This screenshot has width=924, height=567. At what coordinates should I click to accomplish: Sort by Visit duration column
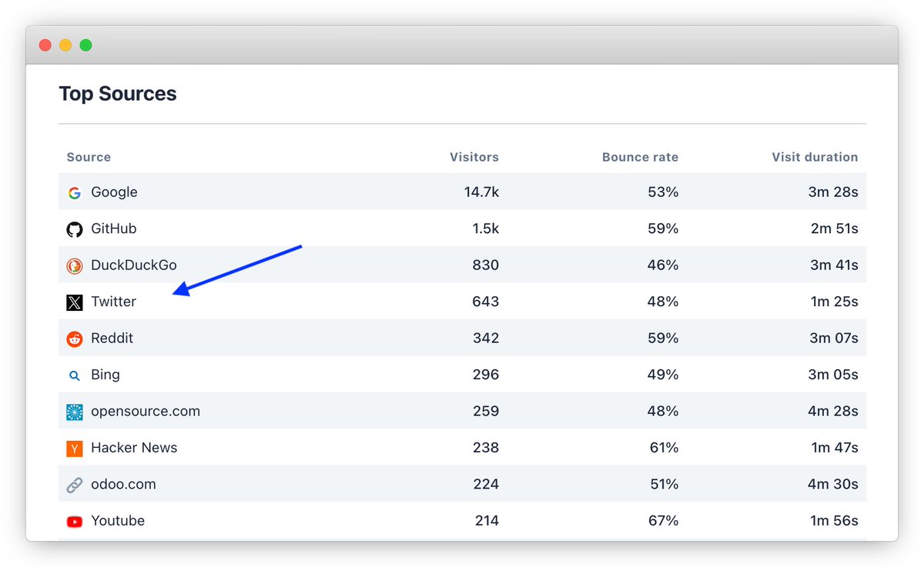pyautogui.click(x=815, y=157)
